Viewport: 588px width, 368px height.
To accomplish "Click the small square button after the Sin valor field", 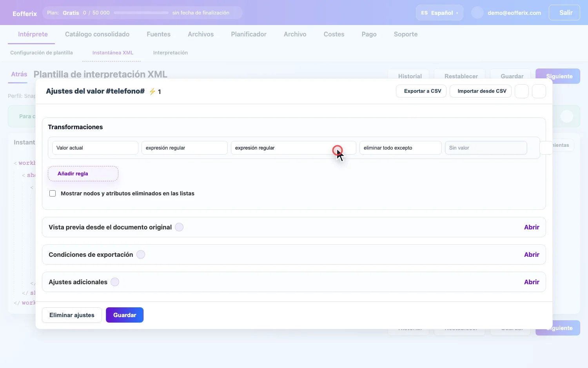I will (x=546, y=148).
